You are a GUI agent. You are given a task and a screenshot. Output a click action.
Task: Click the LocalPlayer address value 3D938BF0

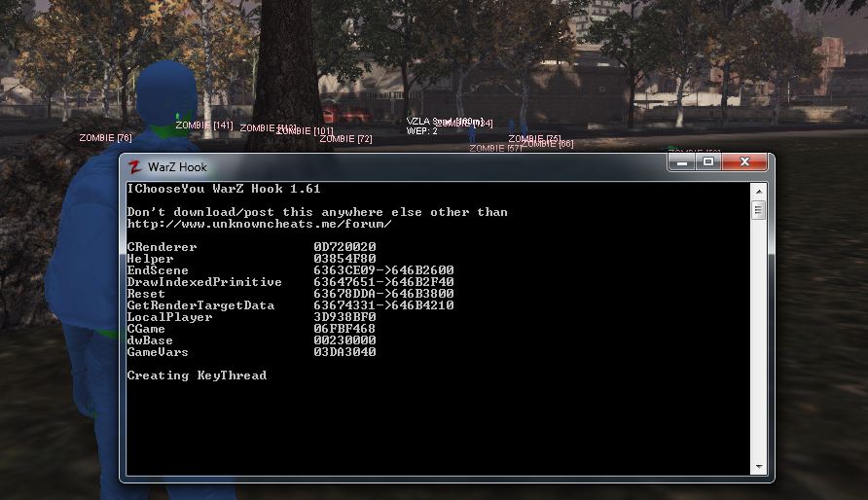pos(344,317)
